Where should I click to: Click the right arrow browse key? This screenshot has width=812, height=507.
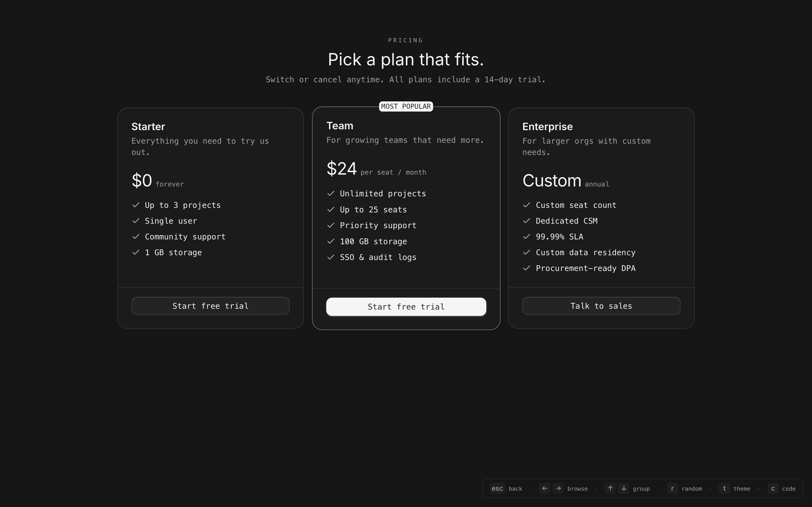coord(558,489)
